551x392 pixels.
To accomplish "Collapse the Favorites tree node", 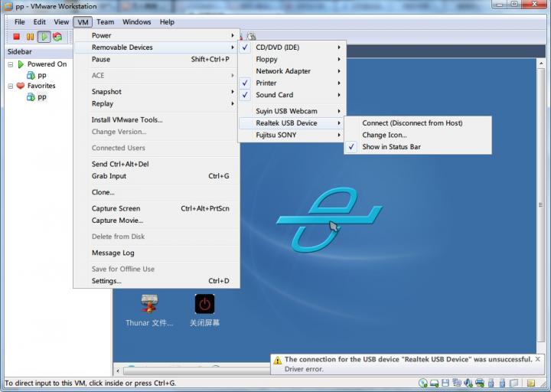I will pos(11,87).
